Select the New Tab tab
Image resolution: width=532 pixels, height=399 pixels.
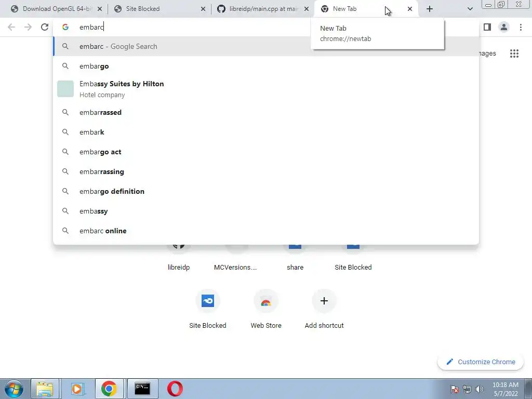point(366,9)
